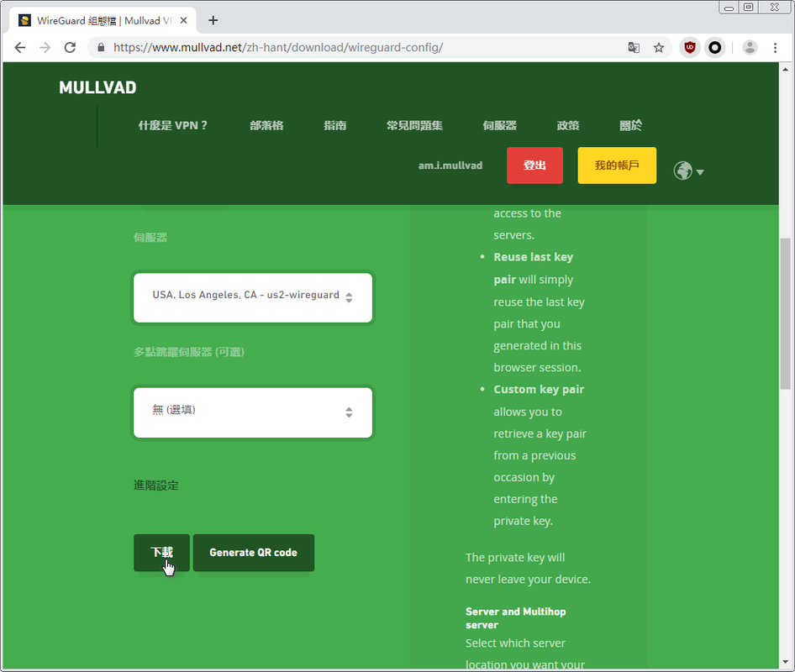Open the 指南 guides menu item

335,125
